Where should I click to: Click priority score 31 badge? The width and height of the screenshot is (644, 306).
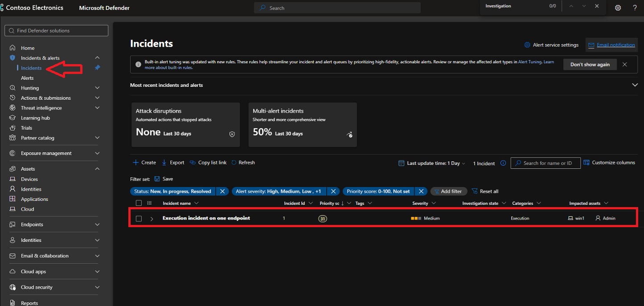pos(323,219)
